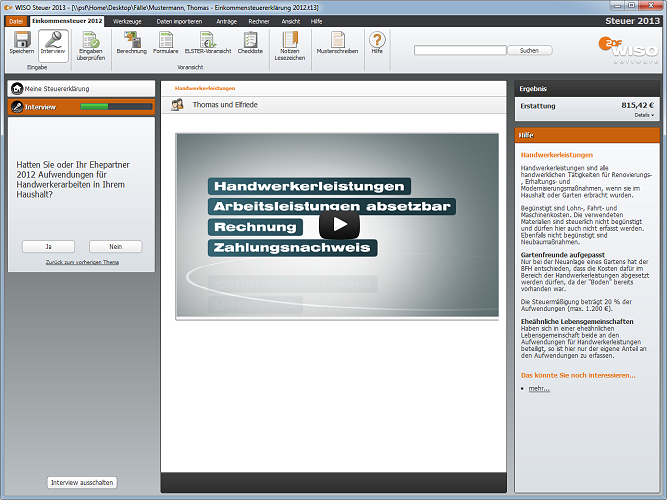Click the Interview progress bar
Viewport: 667px width, 500px height.
pos(116,106)
